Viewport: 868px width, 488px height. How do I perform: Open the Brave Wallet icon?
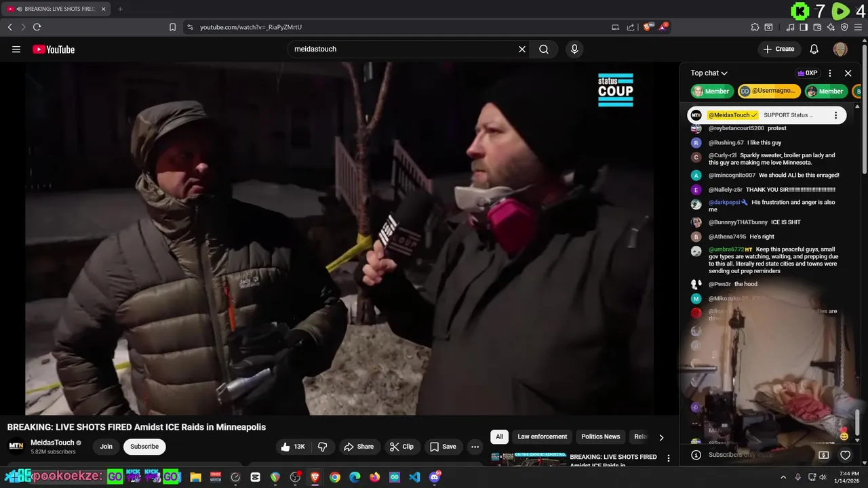pyautogui.click(x=817, y=27)
